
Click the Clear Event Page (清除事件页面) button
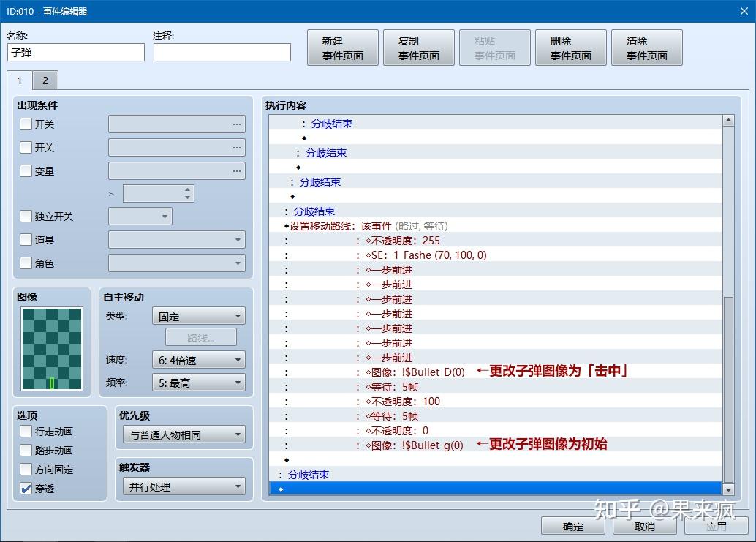[x=647, y=47]
